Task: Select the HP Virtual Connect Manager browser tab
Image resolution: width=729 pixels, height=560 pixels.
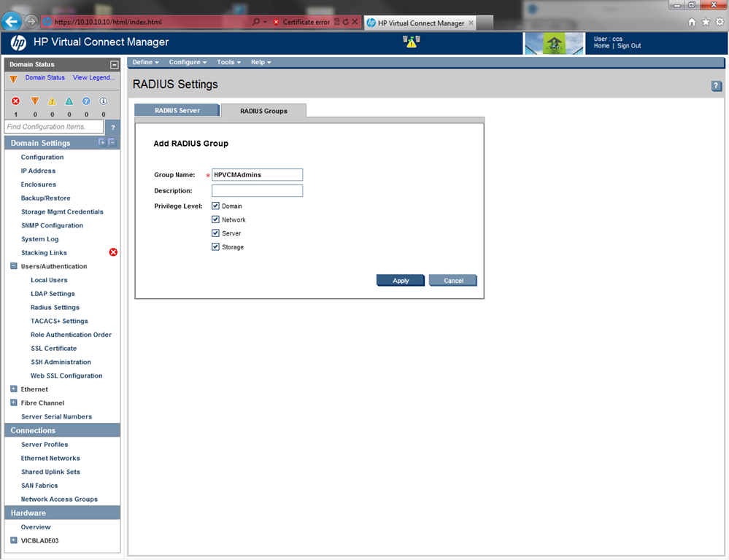Action: pyautogui.click(x=420, y=23)
